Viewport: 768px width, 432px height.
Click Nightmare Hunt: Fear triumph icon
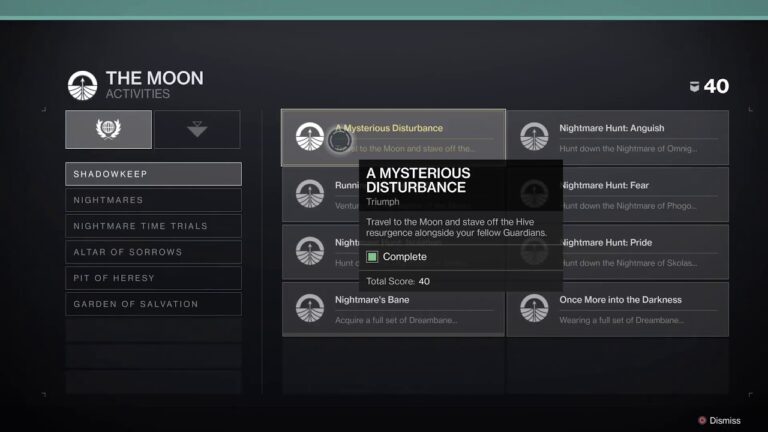(534, 193)
